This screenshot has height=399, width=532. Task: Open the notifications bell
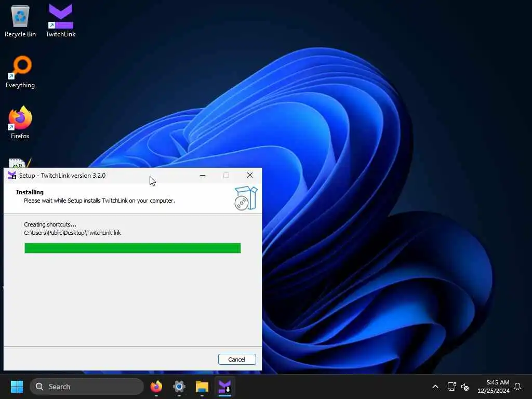pyautogui.click(x=517, y=387)
